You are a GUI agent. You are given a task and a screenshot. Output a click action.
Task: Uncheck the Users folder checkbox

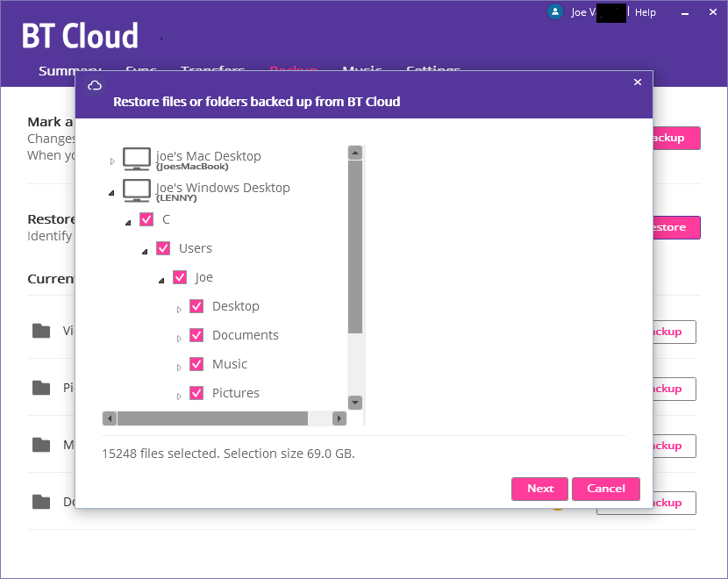pyautogui.click(x=163, y=248)
